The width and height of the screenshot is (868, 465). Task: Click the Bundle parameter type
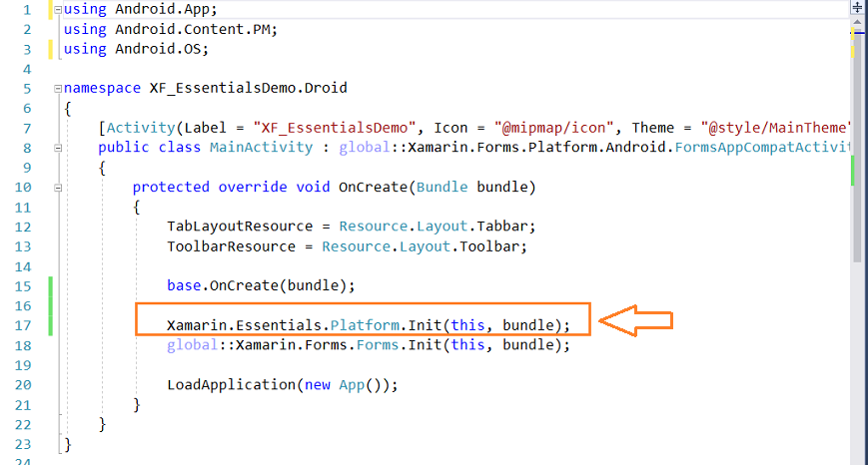pyautogui.click(x=441, y=188)
